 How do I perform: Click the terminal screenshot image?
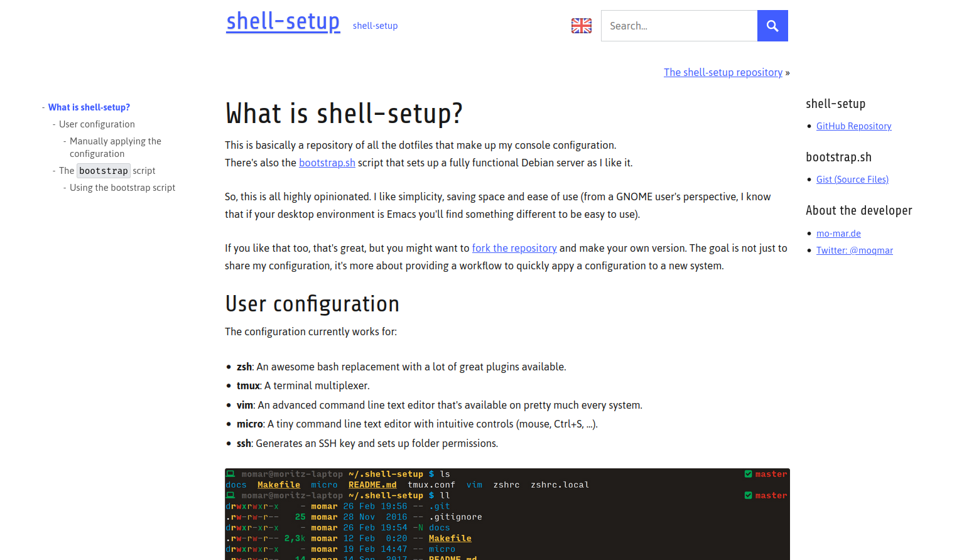(x=507, y=514)
